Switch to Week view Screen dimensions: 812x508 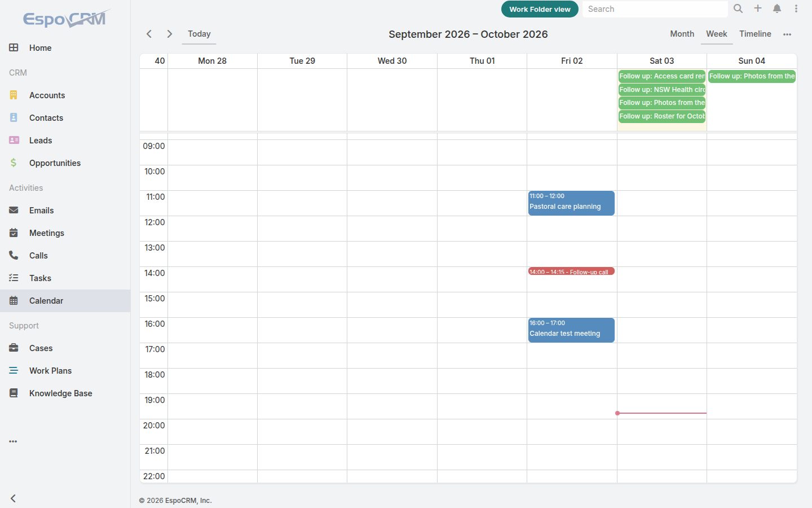[717, 34]
